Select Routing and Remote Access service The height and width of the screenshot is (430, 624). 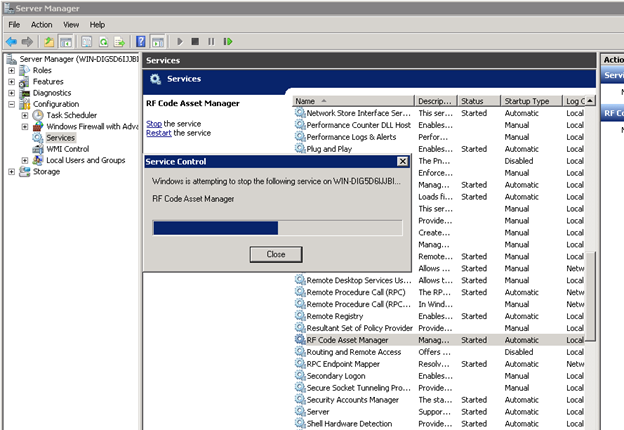(353, 352)
